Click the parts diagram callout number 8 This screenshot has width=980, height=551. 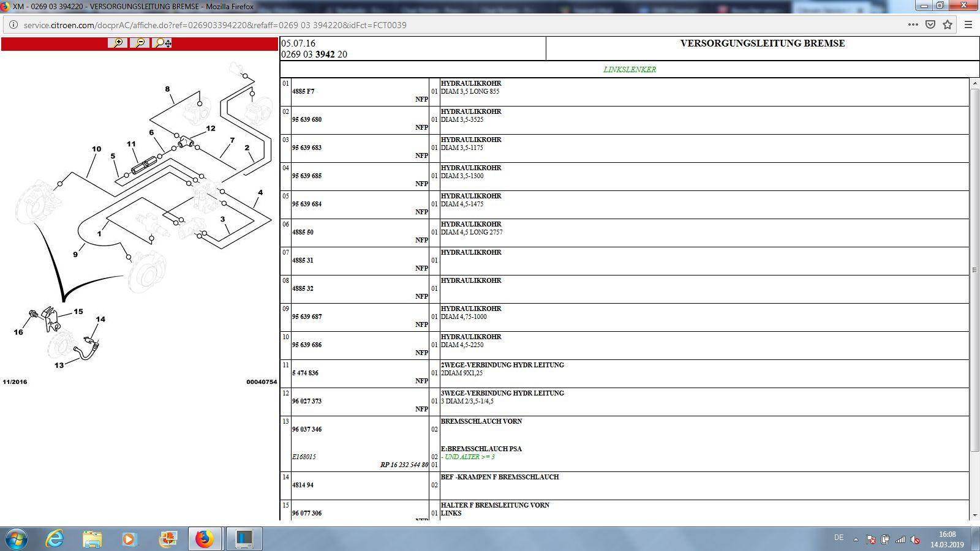pyautogui.click(x=167, y=89)
